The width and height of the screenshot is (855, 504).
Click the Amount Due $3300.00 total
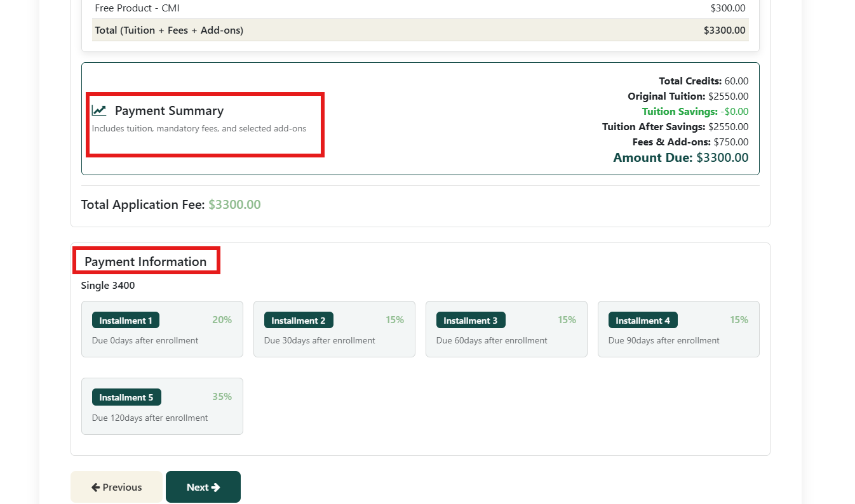tap(680, 158)
